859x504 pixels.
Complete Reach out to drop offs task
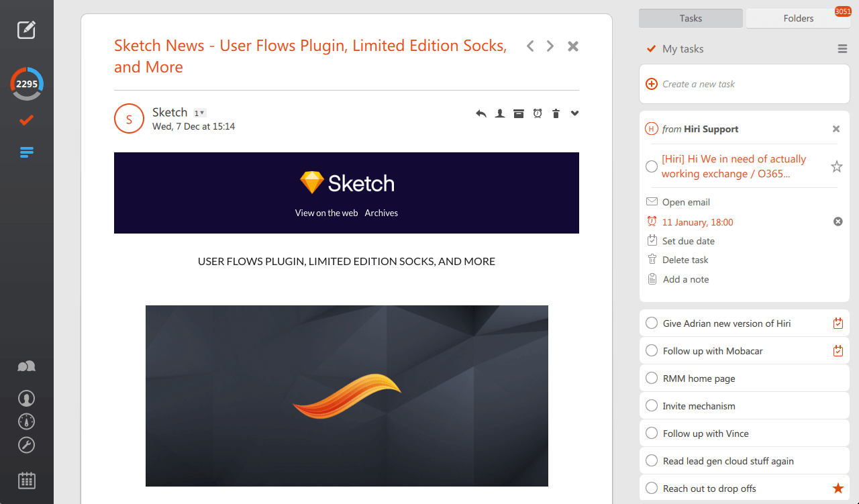click(652, 489)
